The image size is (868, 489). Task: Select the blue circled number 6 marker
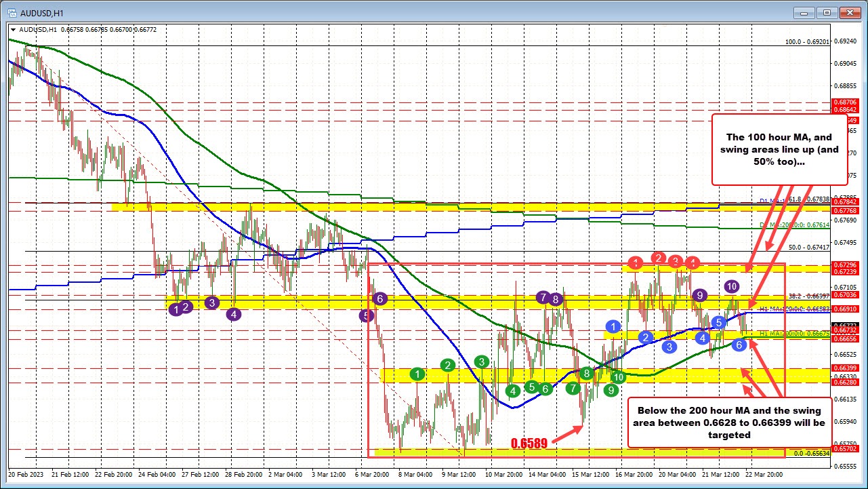pyautogui.click(x=739, y=345)
